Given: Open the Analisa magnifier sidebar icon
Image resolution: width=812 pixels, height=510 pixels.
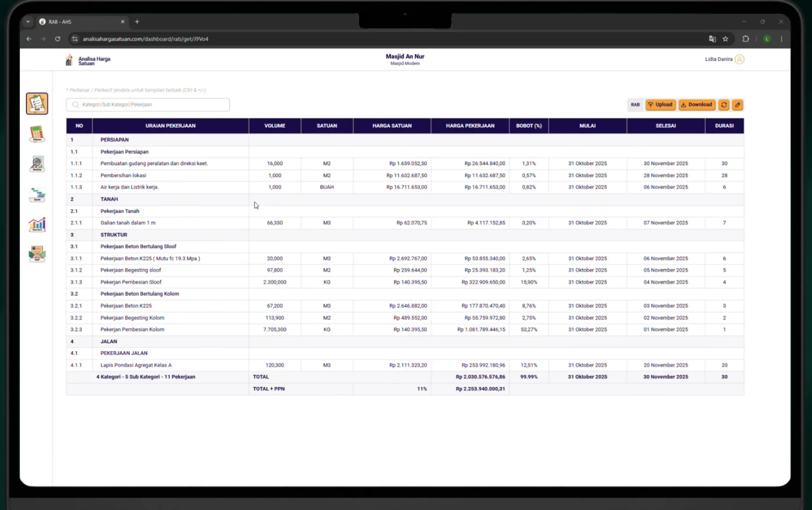Looking at the screenshot, I should coord(37,164).
